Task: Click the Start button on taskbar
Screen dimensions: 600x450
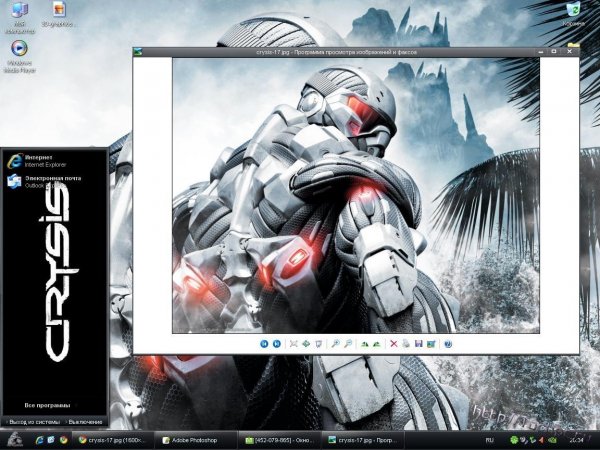Action: coord(15,439)
